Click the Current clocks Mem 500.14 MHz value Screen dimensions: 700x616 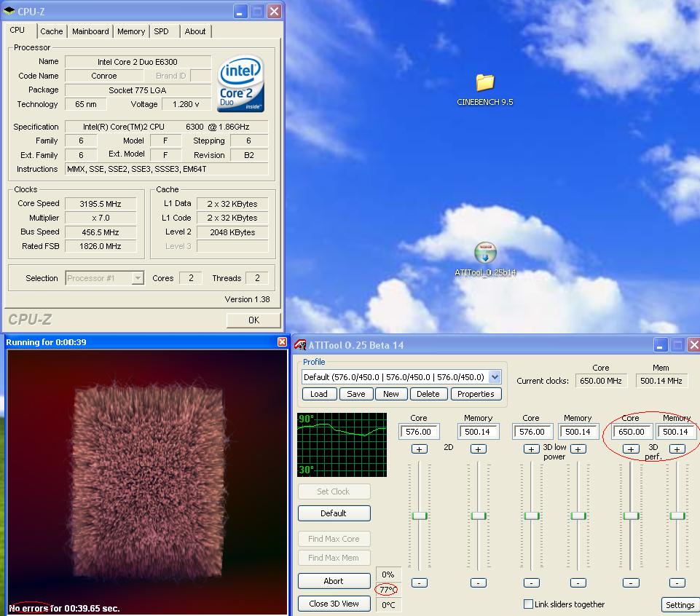click(661, 381)
